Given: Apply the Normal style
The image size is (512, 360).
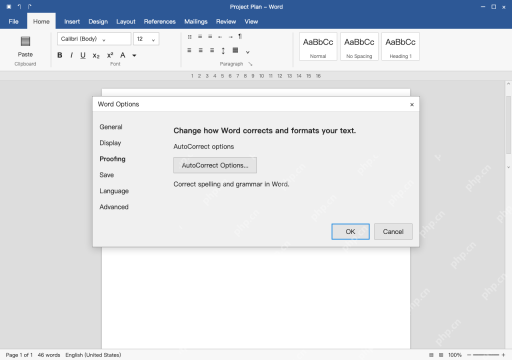Looking at the screenshot, I should click(318, 47).
